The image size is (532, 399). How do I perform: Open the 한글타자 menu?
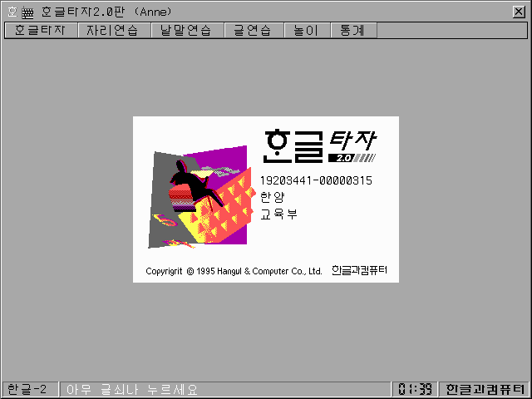41,30
